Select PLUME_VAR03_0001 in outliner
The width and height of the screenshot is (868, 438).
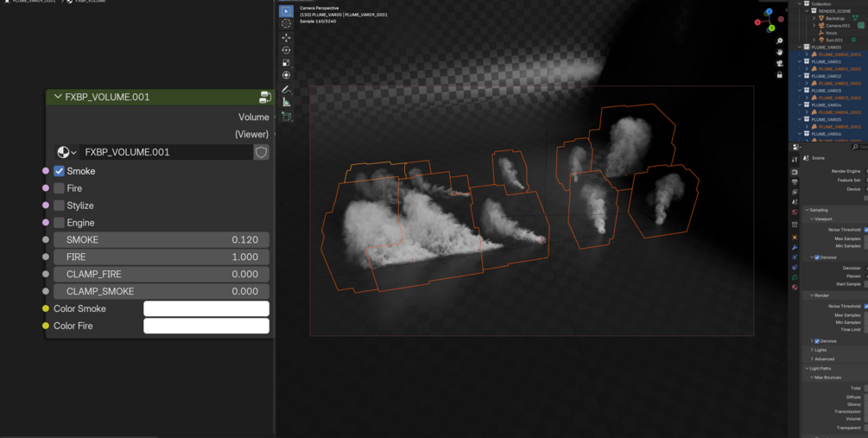click(839, 98)
